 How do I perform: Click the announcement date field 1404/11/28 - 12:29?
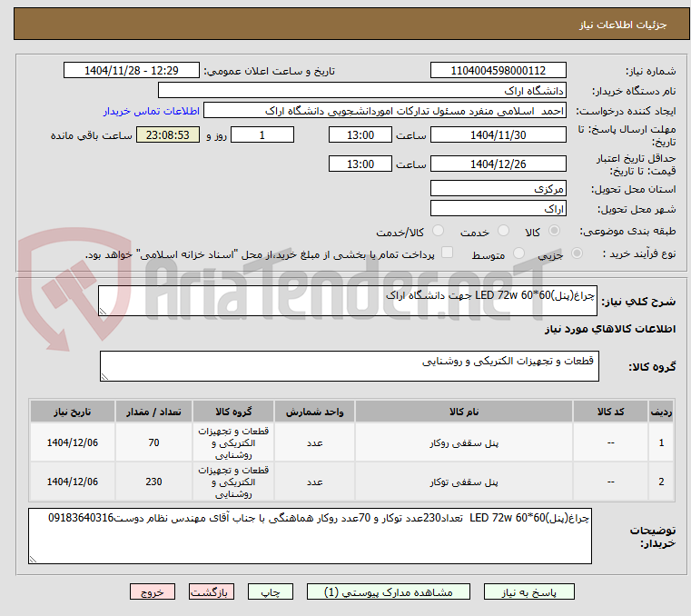coord(132,71)
